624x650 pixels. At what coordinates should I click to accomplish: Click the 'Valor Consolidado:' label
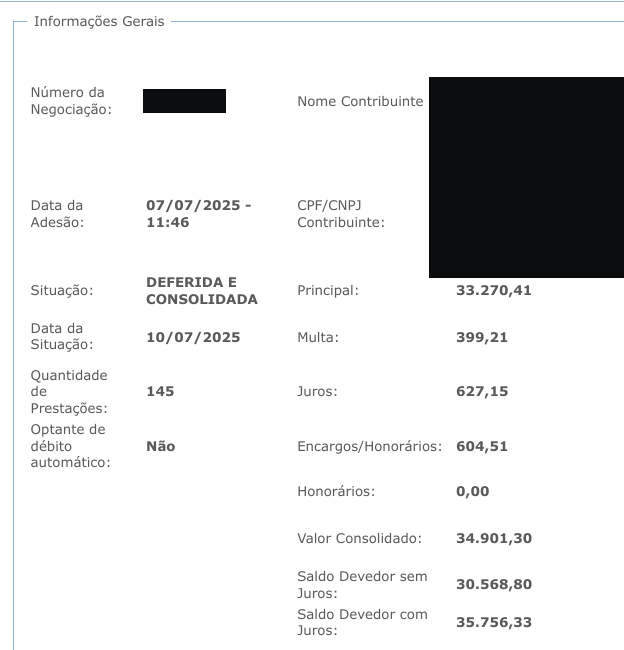pos(359,538)
